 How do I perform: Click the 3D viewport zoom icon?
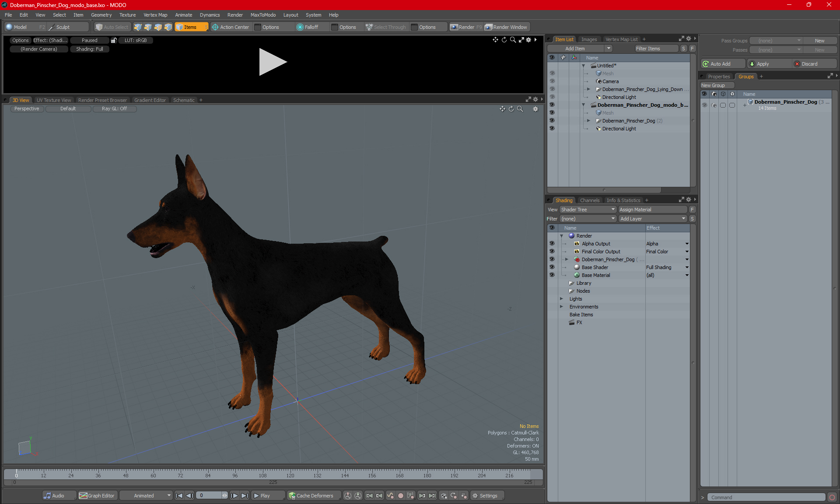click(520, 109)
